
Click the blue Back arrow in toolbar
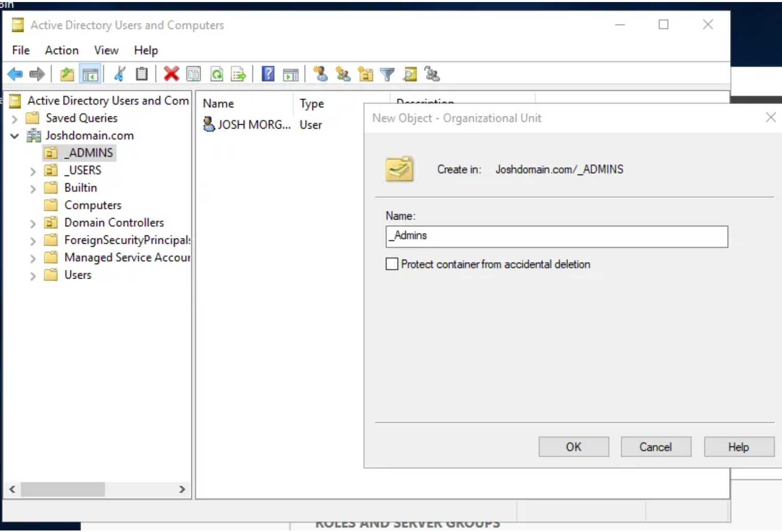tap(15, 74)
